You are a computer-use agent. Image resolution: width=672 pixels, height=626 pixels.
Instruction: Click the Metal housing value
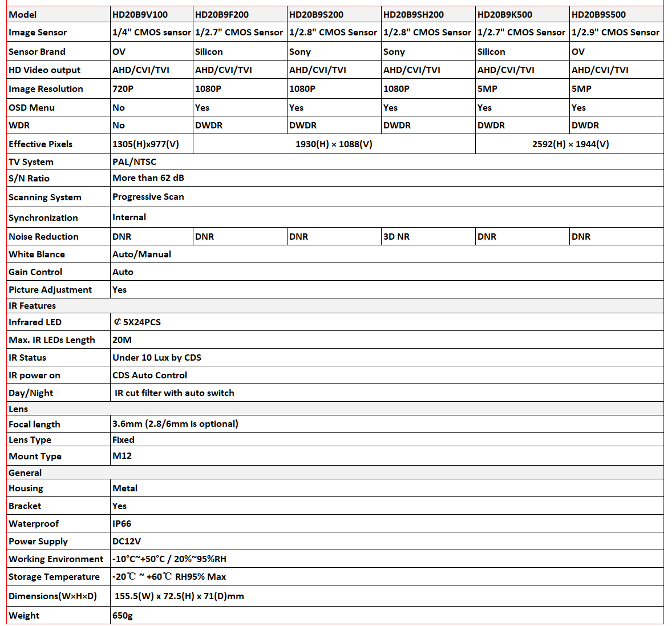[125, 488]
